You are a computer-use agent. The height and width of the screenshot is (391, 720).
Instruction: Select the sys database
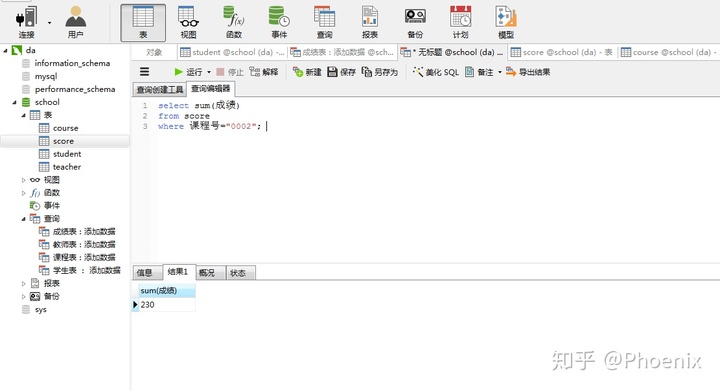point(40,309)
